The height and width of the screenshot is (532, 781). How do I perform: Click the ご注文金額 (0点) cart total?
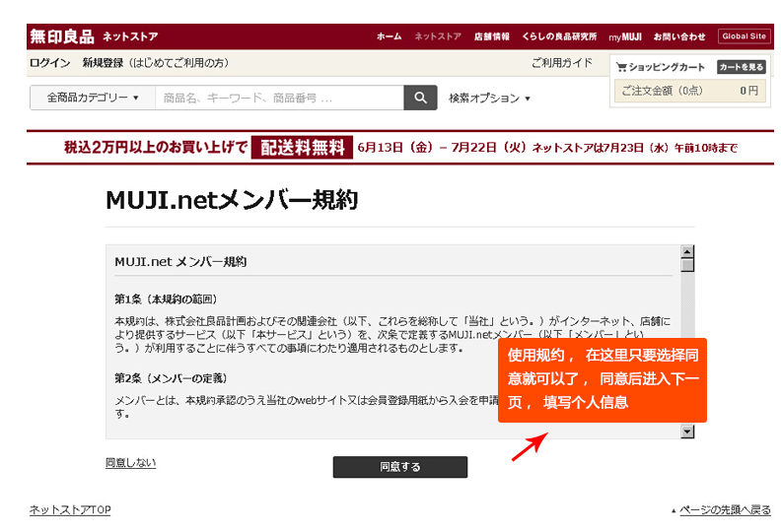point(689,91)
